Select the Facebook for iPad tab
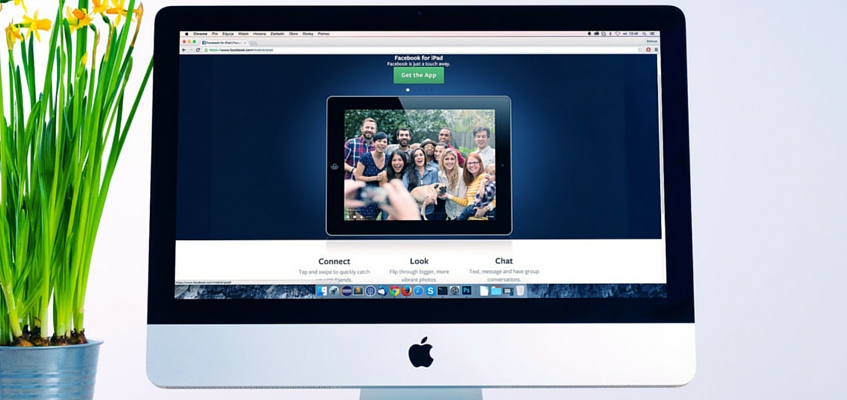The width and height of the screenshot is (847, 400). [224, 43]
